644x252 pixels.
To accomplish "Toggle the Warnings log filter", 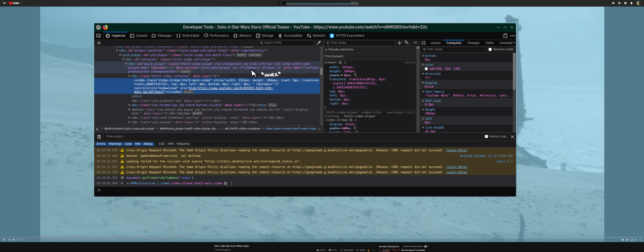I will [115, 144].
